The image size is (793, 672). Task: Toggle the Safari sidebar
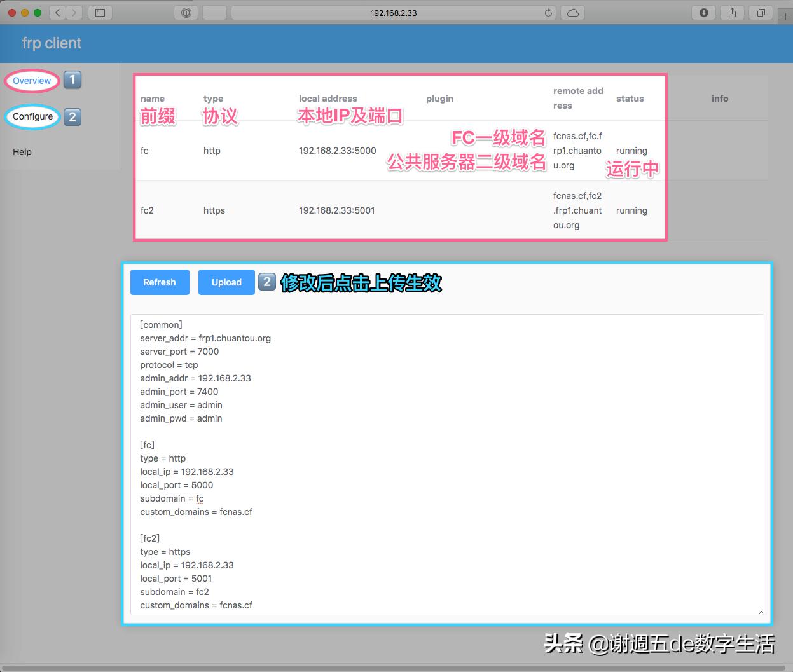pyautogui.click(x=100, y=12)
